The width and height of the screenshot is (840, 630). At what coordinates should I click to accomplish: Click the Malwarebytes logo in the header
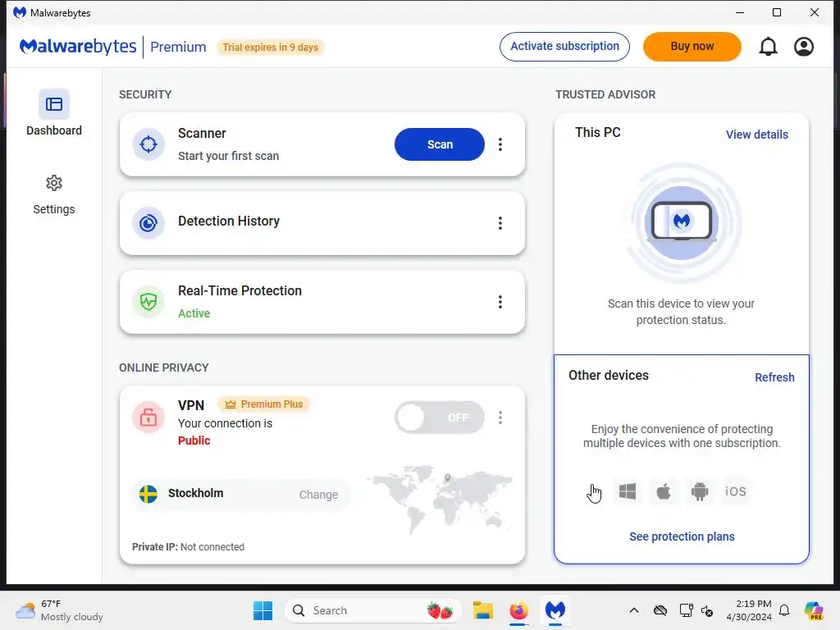(78, 47)
